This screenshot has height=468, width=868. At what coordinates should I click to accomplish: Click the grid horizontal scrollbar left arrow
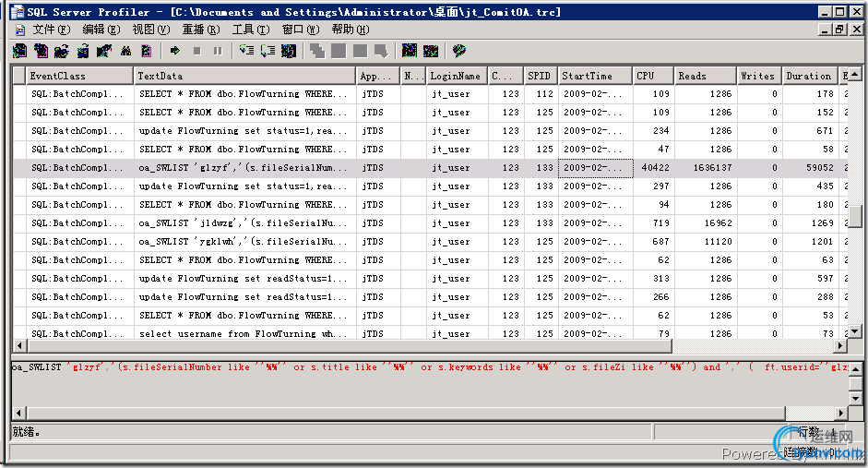coord(20,345)
